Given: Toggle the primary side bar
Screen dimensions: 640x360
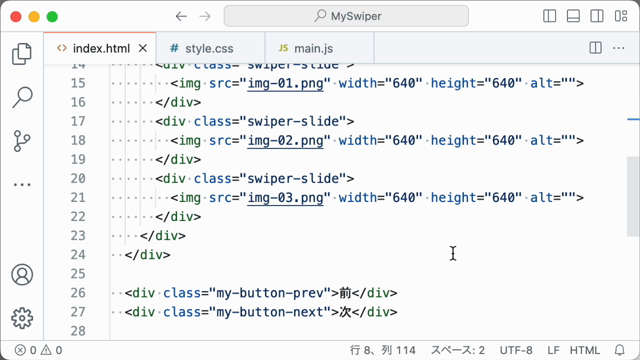Looking at the screenshot, I should [549, 16].
